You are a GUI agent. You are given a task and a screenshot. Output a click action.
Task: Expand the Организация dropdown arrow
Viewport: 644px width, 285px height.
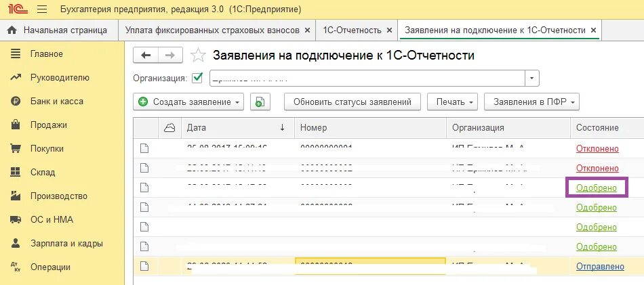pos(532,78)
